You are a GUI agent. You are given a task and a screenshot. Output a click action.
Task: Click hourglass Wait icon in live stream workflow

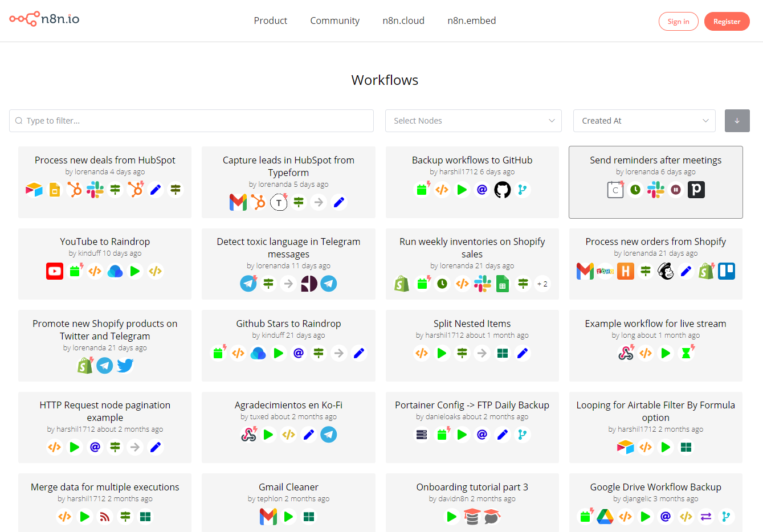686,353
